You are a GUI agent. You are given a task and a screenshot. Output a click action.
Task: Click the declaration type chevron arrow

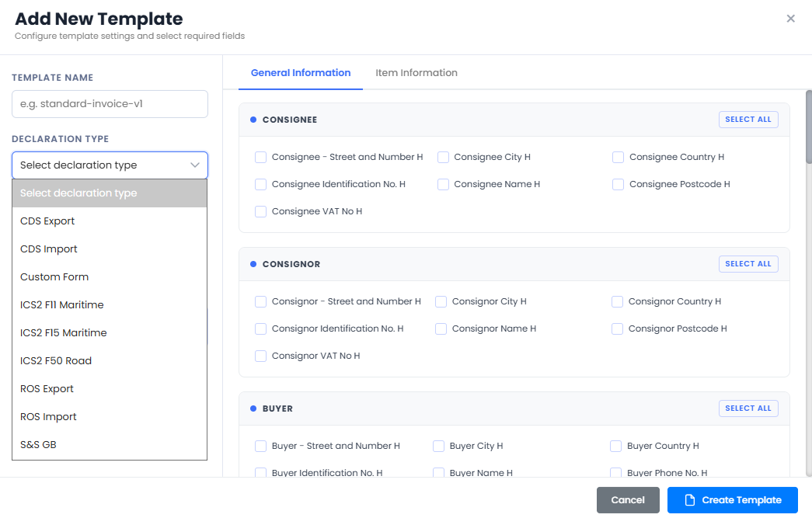[x=195, y=165]
